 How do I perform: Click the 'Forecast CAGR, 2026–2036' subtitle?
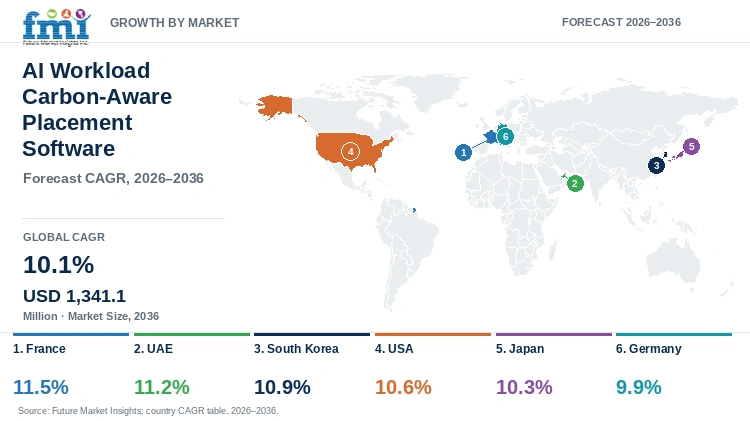pyautogui.click(x=113, y=178)
